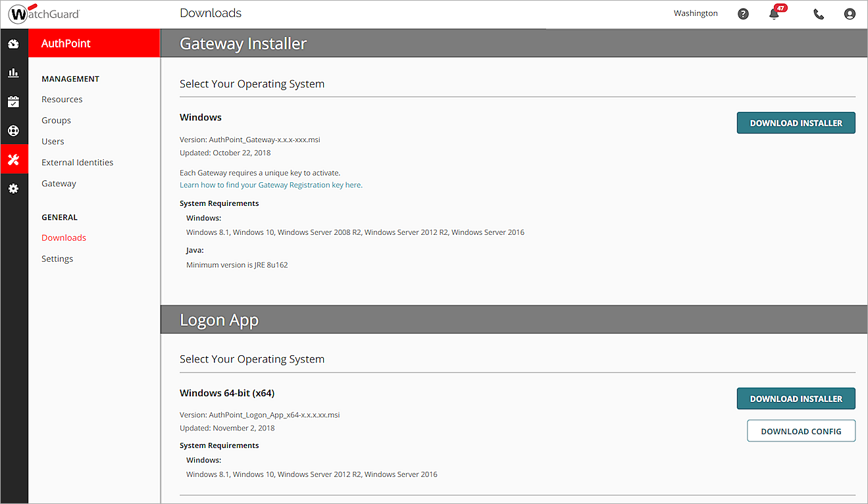The height and width of the screenshot is (504, 868).
Task: Go to Resources in Management menu
Action: [x=62, y=99]
